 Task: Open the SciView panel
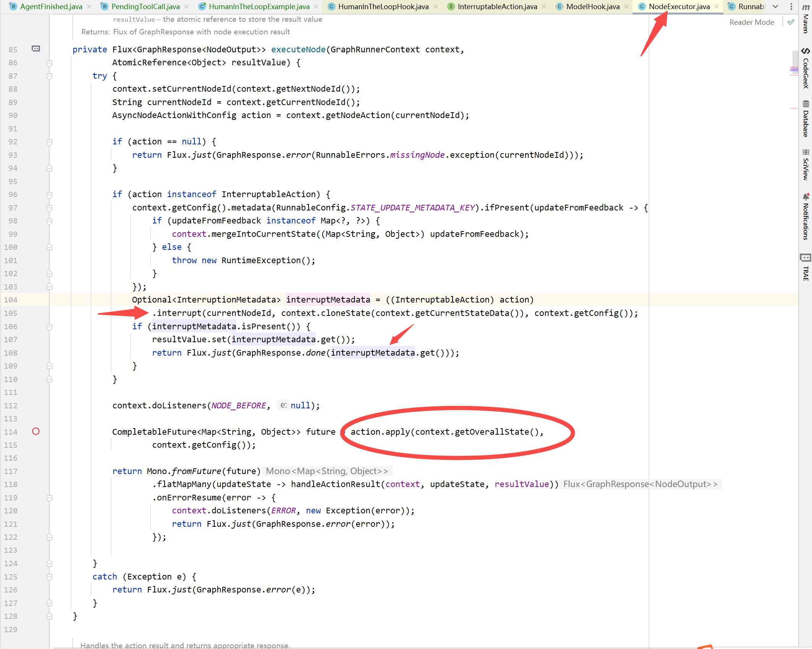(806, 164)
